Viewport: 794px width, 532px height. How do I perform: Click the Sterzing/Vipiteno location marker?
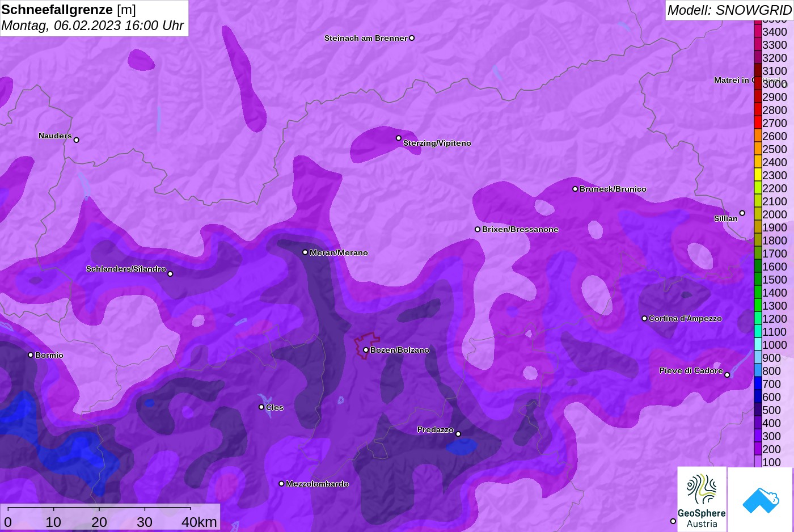pos(399,138)
